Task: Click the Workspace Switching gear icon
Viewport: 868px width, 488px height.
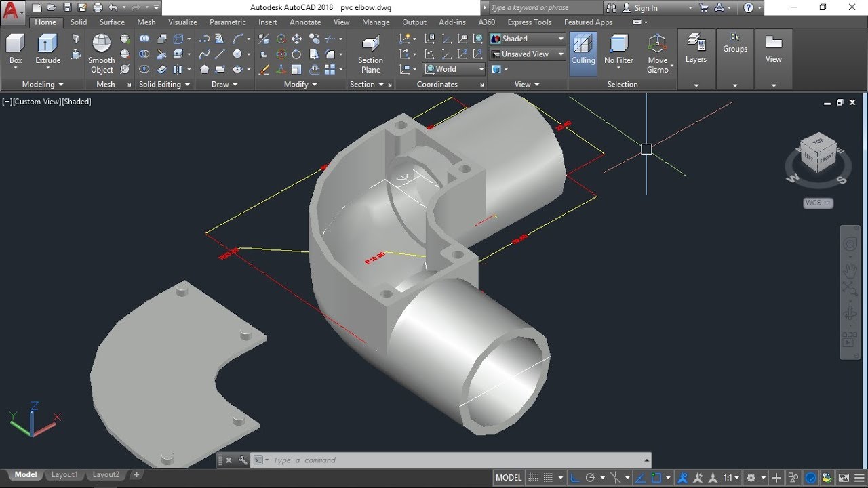Action: pos(751,478)
